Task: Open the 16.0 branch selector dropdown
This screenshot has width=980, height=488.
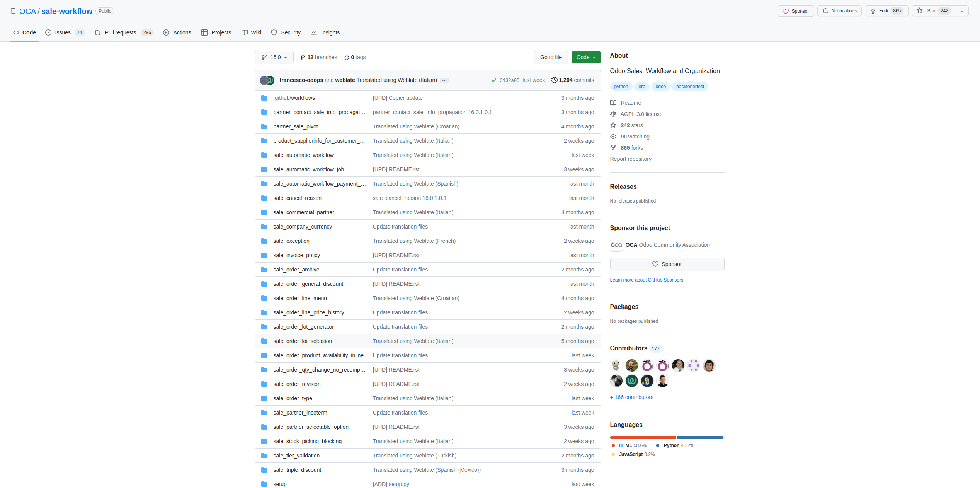Action: point(274,57)
